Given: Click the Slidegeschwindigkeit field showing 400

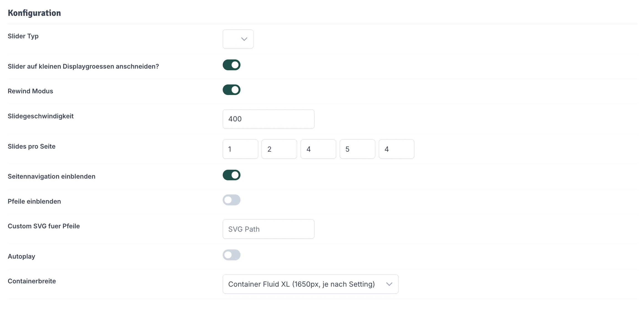Looking at the screenshot, I should point(268,119).
